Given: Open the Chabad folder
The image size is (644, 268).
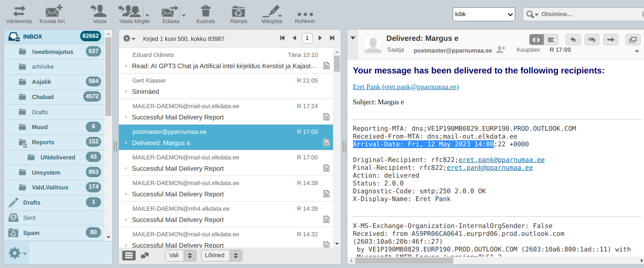Looking at the screenshot, I should pyautogui.click(x=54, y=97).
